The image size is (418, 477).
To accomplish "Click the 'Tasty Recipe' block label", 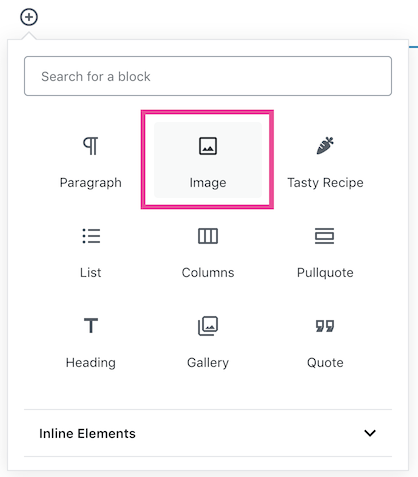I will (325, 183).
